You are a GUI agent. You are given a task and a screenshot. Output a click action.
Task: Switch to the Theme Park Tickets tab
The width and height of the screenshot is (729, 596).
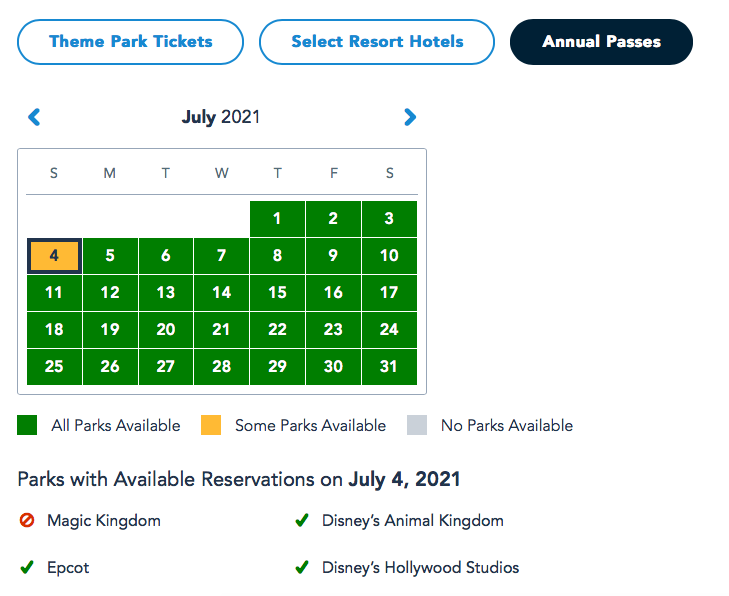(131, 42)
